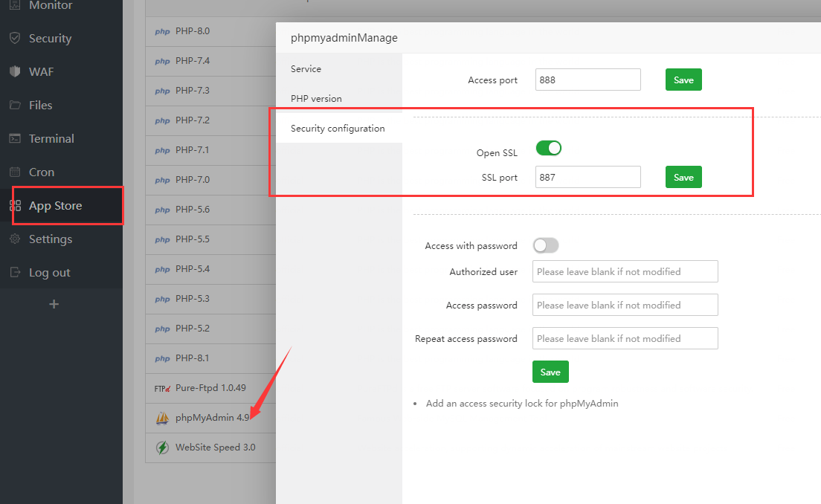Click the WebSite Speed lightning icon
The image size is (821, 504).
pyautogui.click(x=162, y=448)
